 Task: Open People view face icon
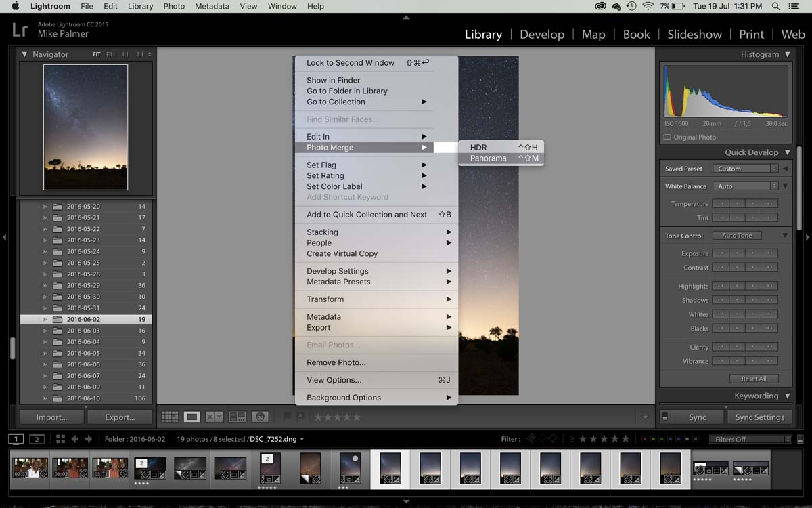(x=260, y=417)
